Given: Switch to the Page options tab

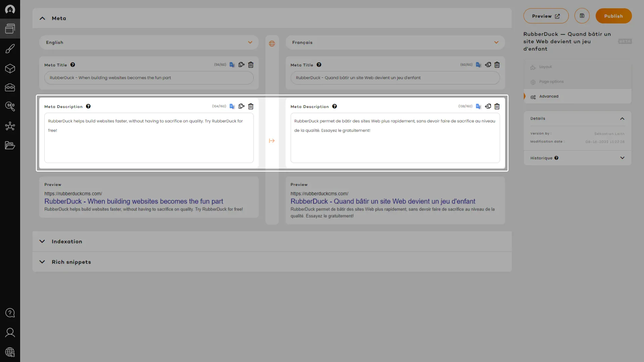Looking at the screenshot, I should click(551, 82).
